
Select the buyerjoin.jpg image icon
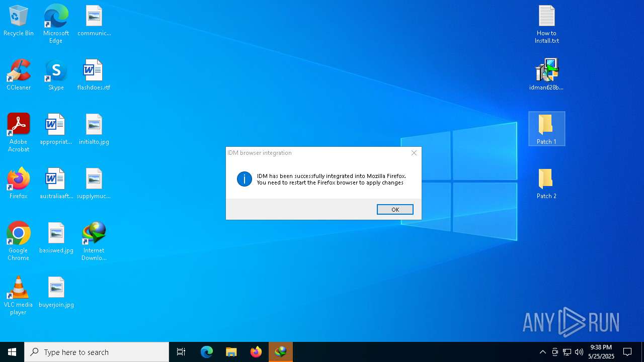tap(56, 293)
